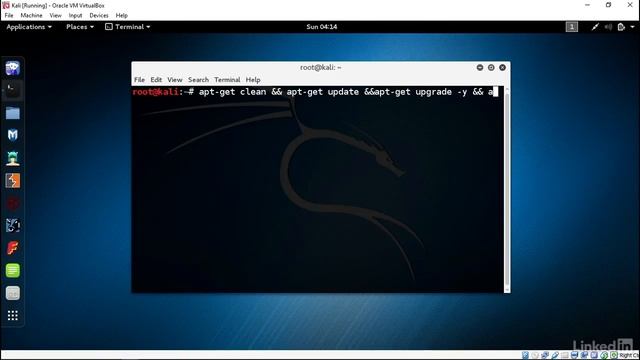Click the 'apt-get clean' command text
The image size is (640, 360).
point(232,92)
